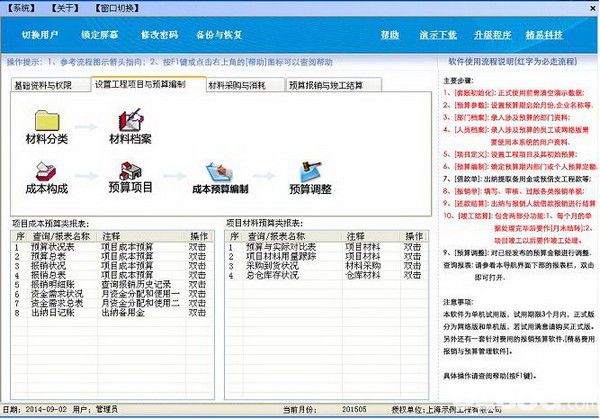Select 项目材料用量跟踪 report row
The image size is (600, 419).
(326, 256)
